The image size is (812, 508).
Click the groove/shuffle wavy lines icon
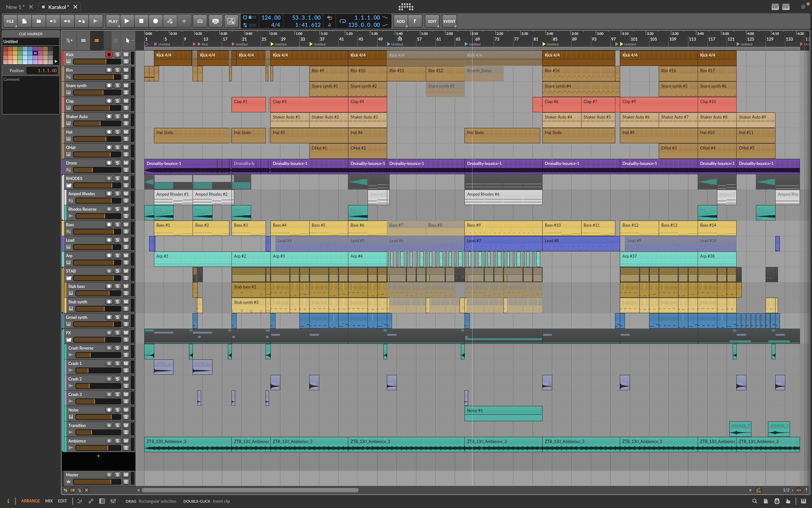(200, 21)
